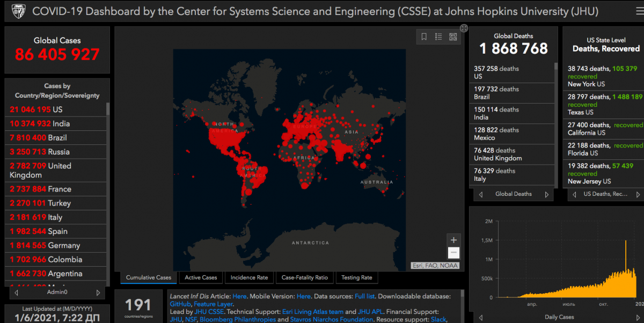
Task: Click the 197 732 deaths Brazil entry
Action: 513,93
